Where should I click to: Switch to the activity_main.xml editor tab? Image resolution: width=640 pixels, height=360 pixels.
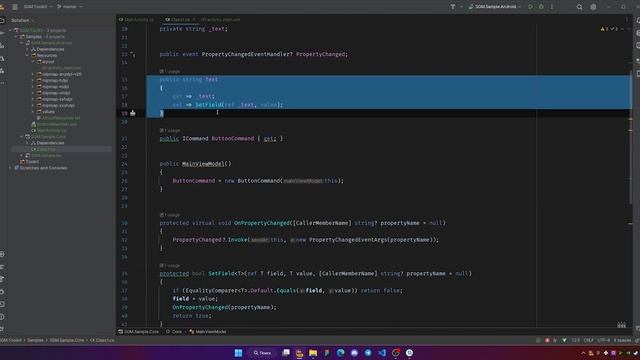pyautogui.click(x=220, y=19)
